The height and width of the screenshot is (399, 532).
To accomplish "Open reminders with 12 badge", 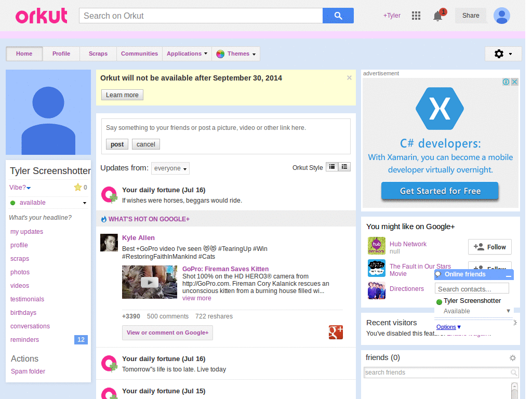I will coord(48,340).
